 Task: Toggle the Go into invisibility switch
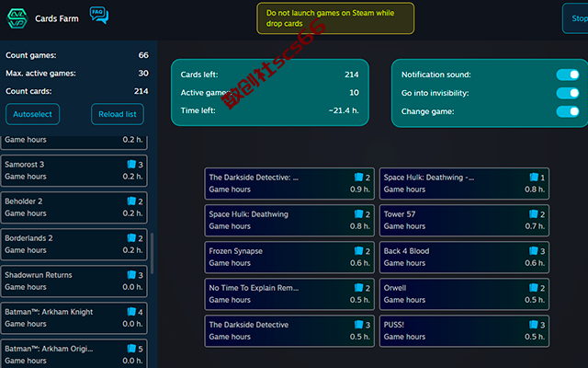[568, 93]
